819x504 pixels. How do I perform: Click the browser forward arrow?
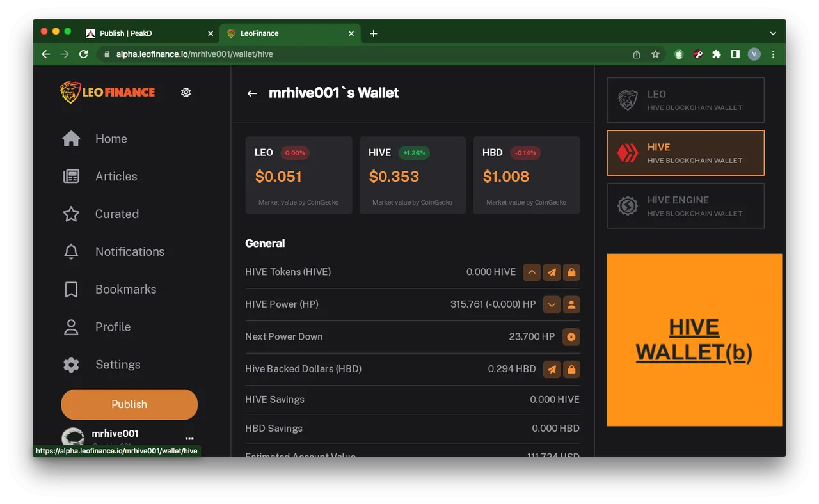click(x=65, y=54)
